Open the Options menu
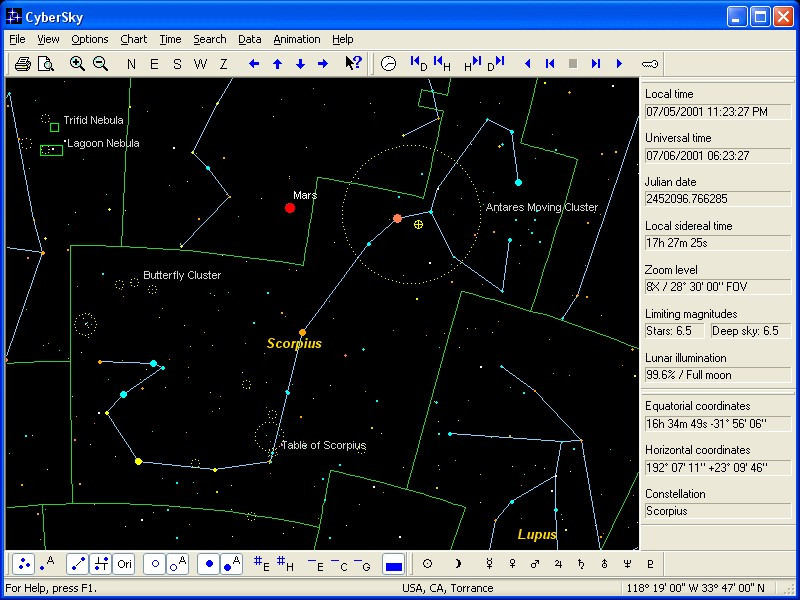This screenshot has height=600, width=800. point(90,39)
